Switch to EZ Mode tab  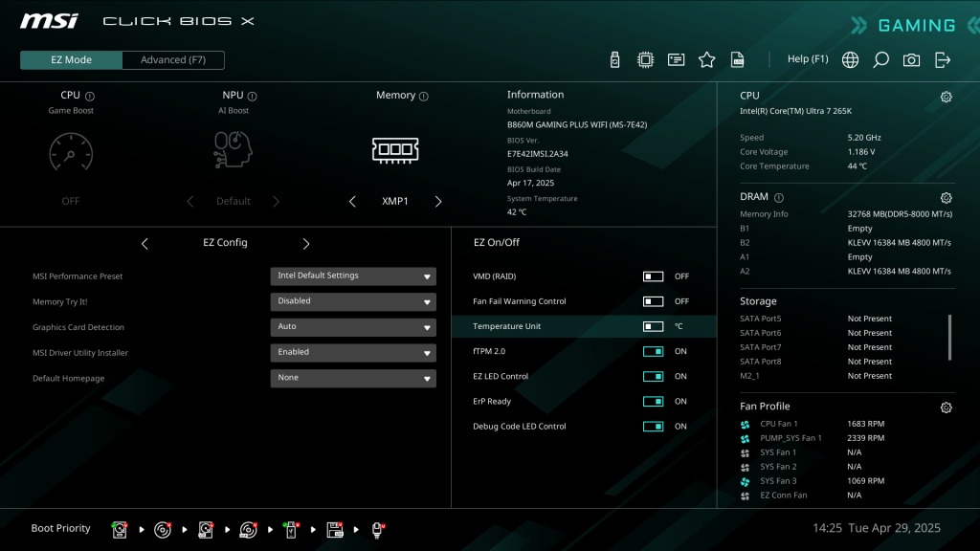tap(71, 60)
